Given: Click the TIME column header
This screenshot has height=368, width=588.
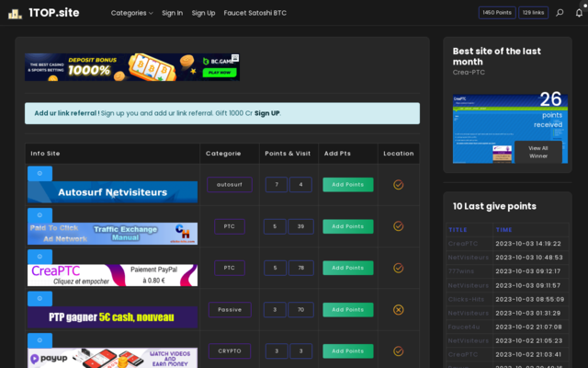Looking at the screenshot, I should (x=504, y=230).
